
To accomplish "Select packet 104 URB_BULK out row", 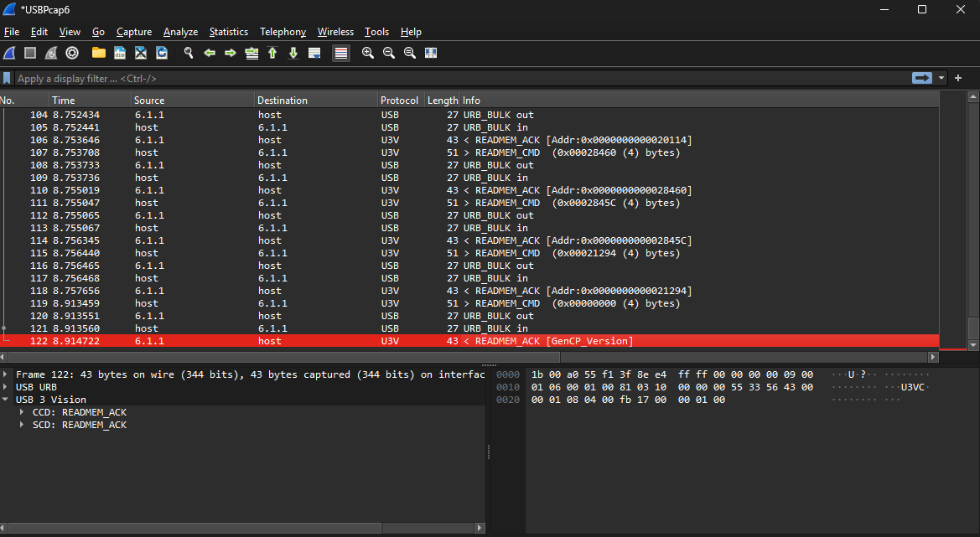I will 469,115.
